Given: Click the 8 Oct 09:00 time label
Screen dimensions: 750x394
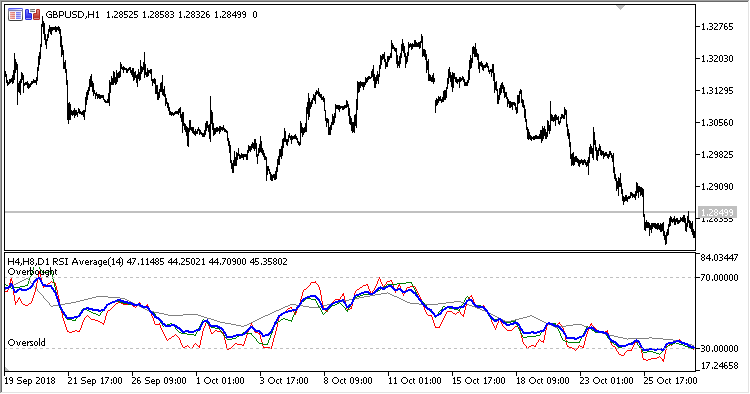Looking at the screenshot, I should [348, 381].
